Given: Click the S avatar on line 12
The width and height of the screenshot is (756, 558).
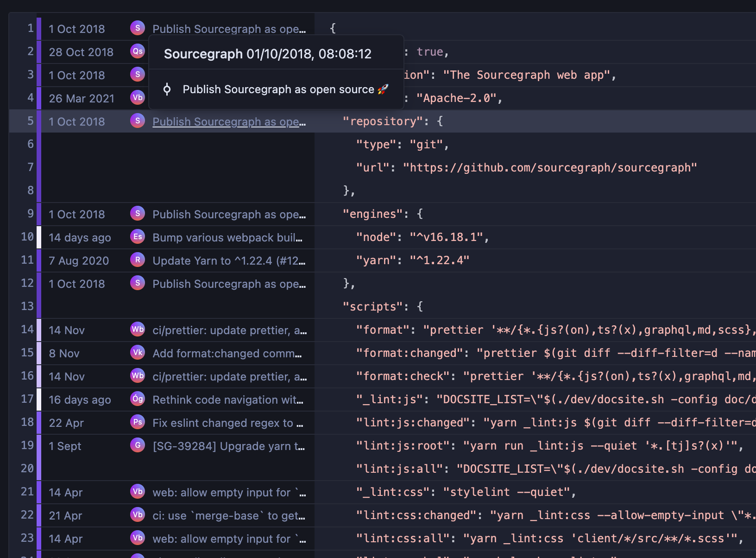Looking at the screenshot, I should (x=138, y=283).
